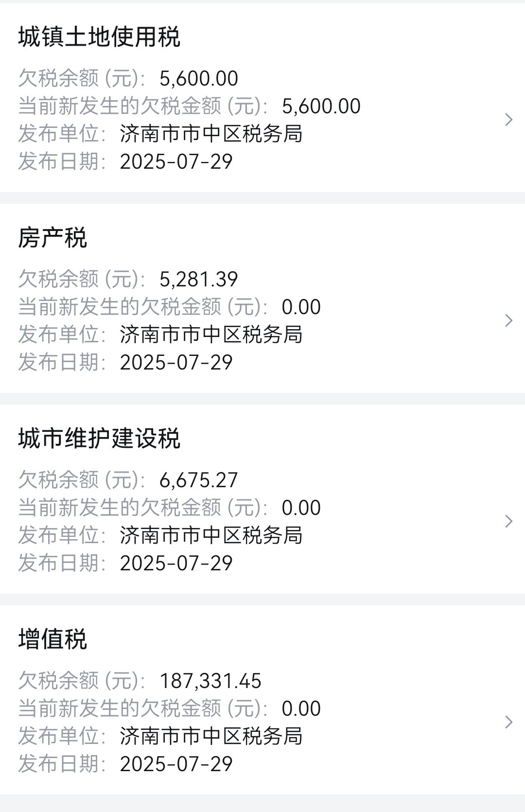Tap the 5,281.39 欠税余额 amount

[199, 279]
